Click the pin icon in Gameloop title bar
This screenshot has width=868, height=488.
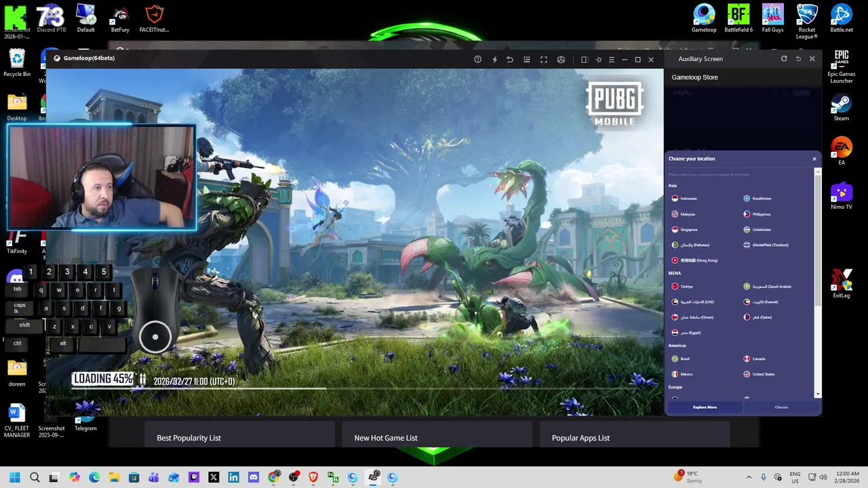pyautogui.click(x=598, y=60)
